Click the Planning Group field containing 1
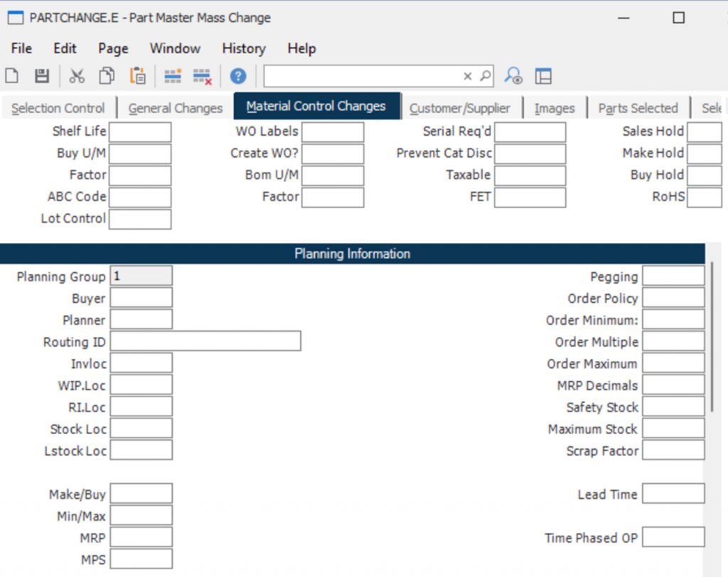The image size is (728, 577). pyautogui.click(x=141, y=276)
